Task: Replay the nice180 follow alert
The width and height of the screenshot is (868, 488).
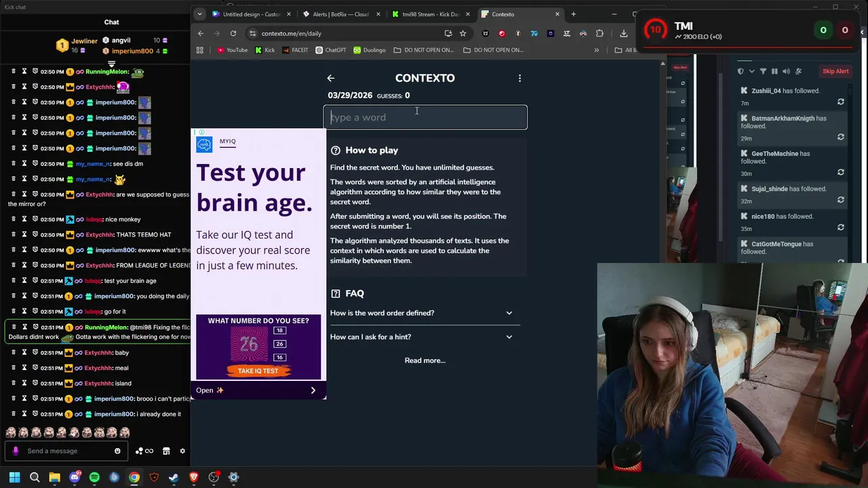Action: click(x=841, y=228)
